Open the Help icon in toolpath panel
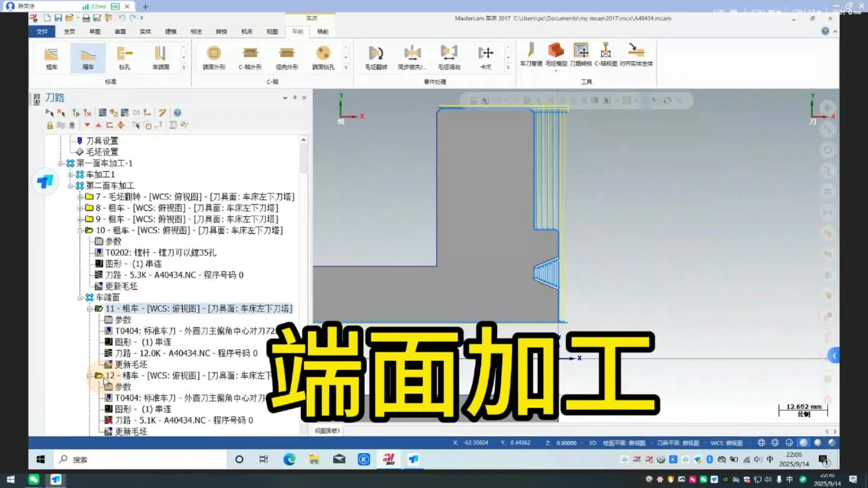Screen dimensions: 868x488 (177, 113)
